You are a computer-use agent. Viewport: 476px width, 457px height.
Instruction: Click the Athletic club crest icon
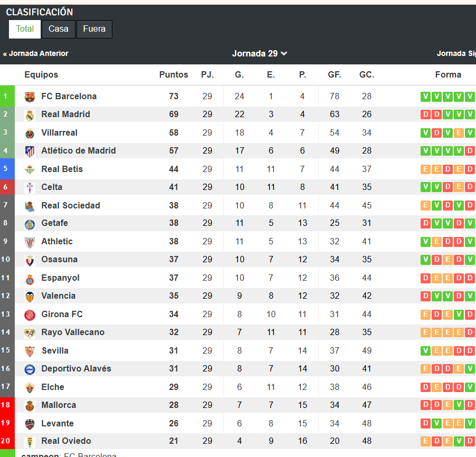30,242
